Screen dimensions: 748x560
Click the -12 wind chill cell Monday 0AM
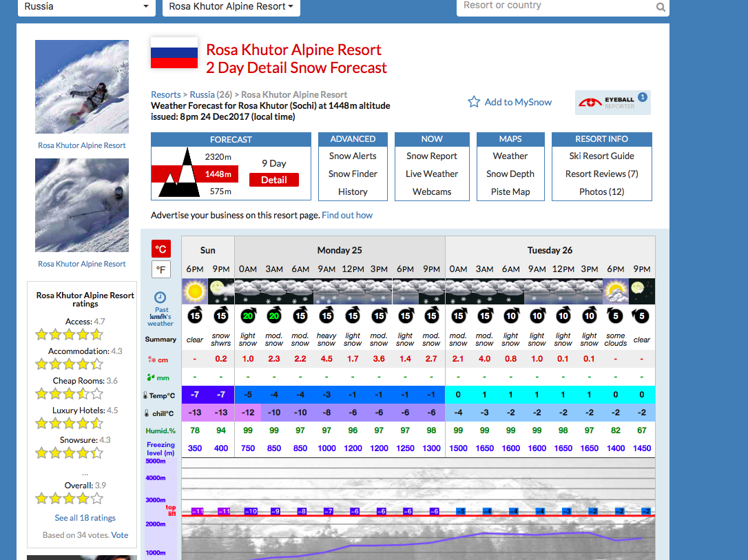[x=248, y=413]
